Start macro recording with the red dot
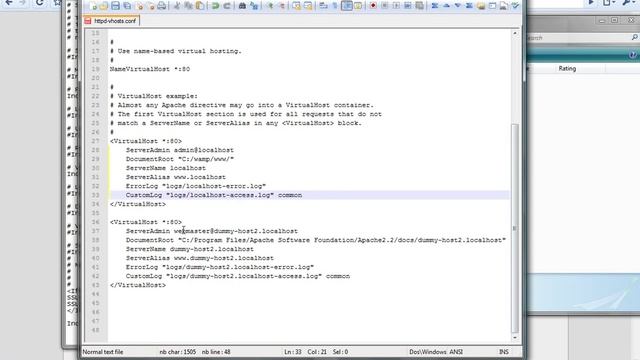The width and height of the screenshot is (640, 360). point(373,6)
